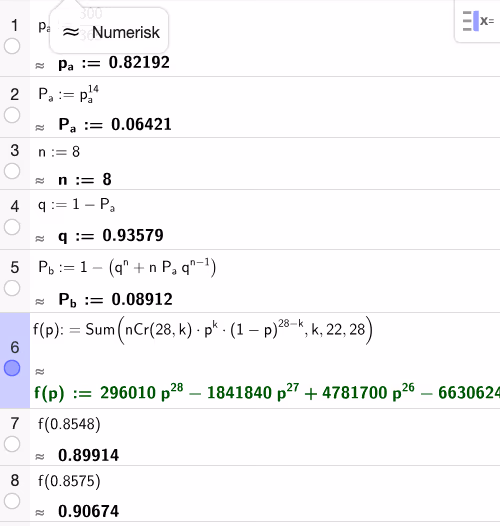Toggle visibility circle for row 5
Screen dimensions: 500x526
(x=12, y=288)
